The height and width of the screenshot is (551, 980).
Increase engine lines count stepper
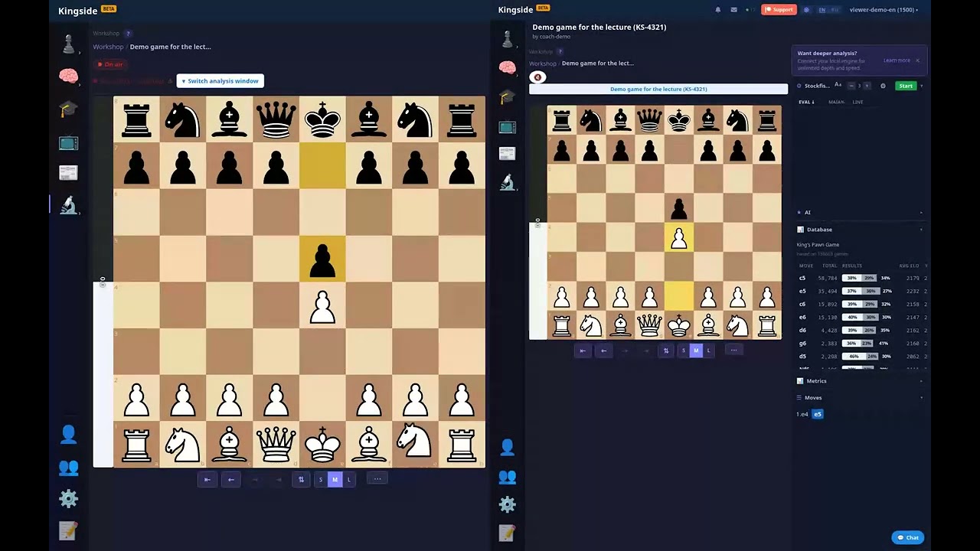(867, 86)
